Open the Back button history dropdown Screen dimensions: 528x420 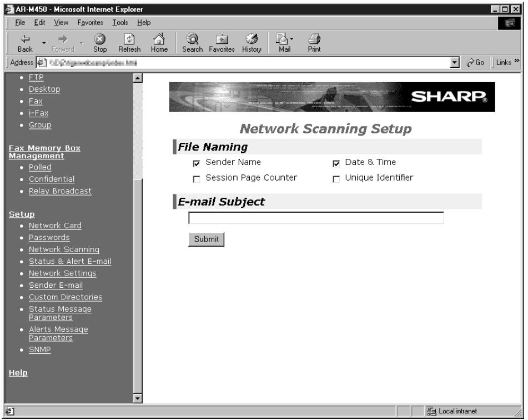pyautogui.click(x=44, y=43)
